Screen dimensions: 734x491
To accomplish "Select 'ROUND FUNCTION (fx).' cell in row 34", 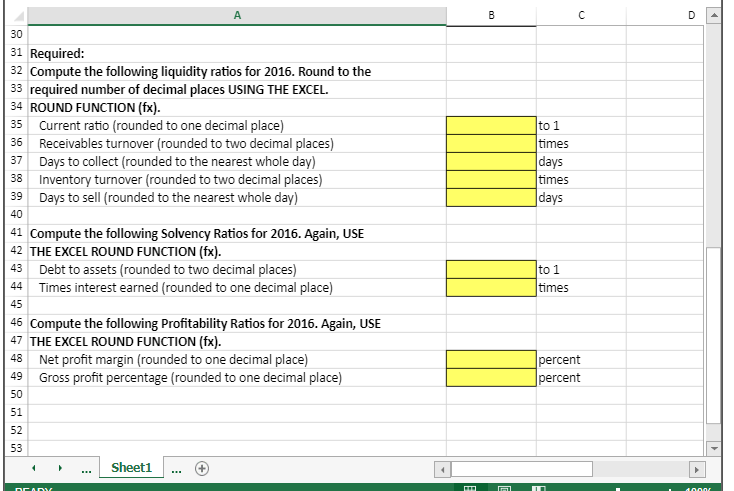I will pyautogui.click(x=237, y=108).
